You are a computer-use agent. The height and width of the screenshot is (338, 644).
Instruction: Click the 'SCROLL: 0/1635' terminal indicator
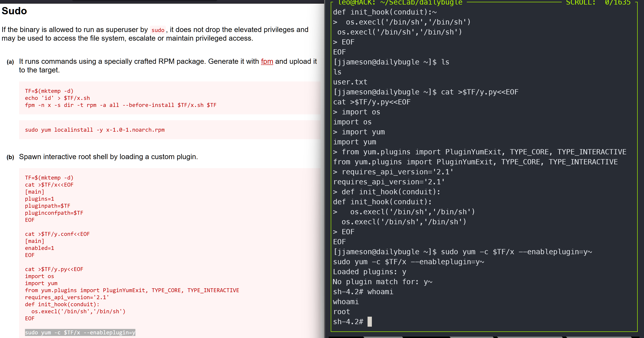coord(598,2)
